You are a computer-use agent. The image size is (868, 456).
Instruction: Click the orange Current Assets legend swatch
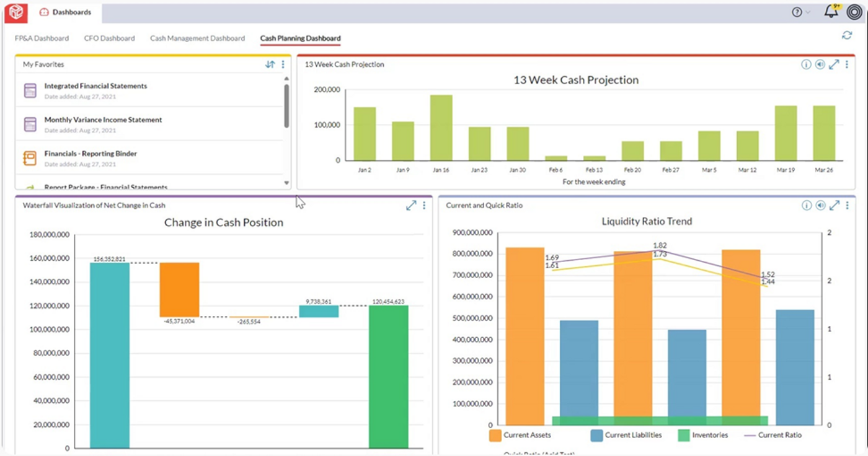(x=495, y=435)
